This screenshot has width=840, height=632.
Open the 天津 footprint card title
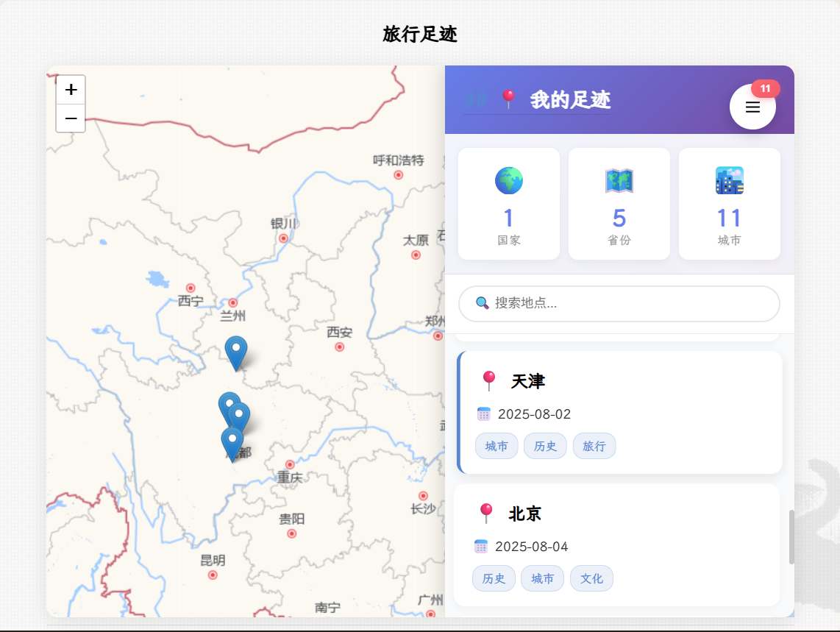pyautogui.click(x=527, y=381)
